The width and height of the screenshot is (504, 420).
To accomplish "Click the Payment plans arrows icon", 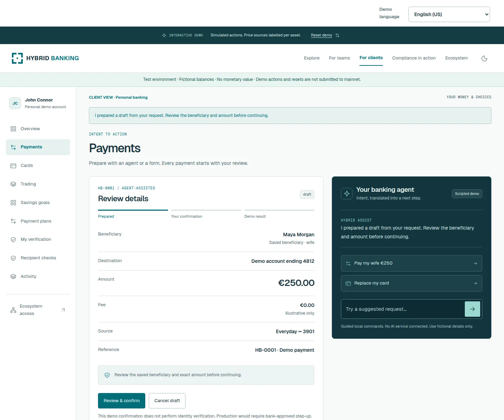I will (x=13, y=221).
